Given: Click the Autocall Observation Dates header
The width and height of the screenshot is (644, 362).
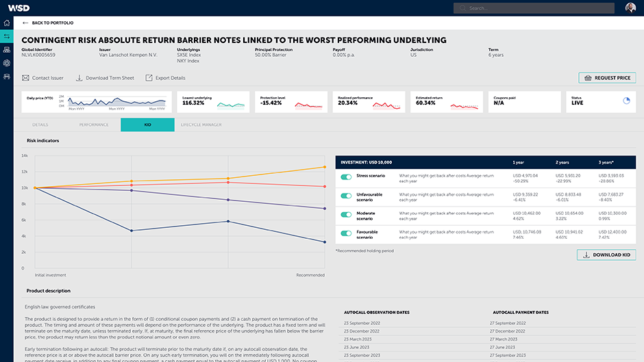Looking at the screenshot, I should pos(377,312).
